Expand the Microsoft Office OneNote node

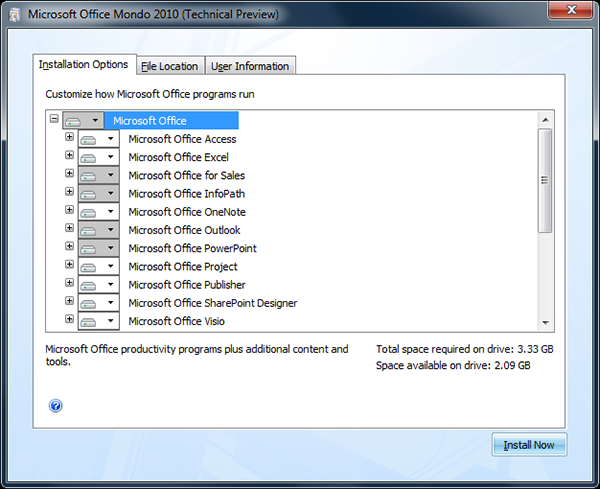[69, 210]
